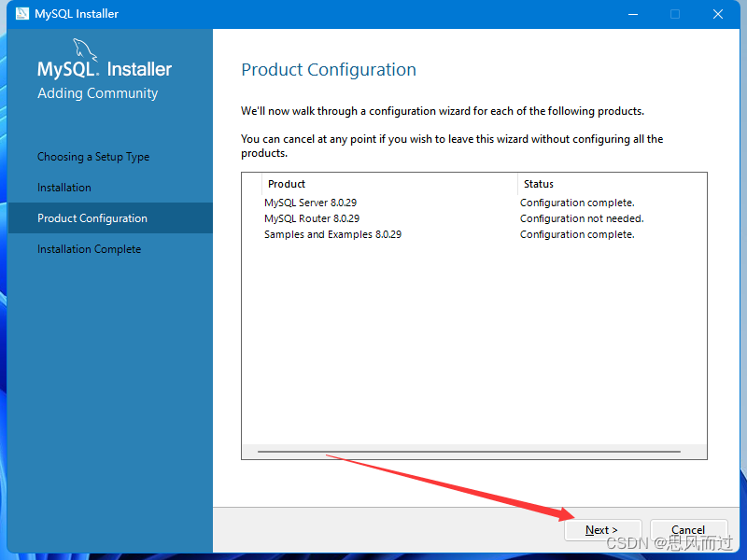Select the MySQL Server 8.0.29 row
Image resolution: width=747 pixels, height=560 pixels.
tap(474, 203)
